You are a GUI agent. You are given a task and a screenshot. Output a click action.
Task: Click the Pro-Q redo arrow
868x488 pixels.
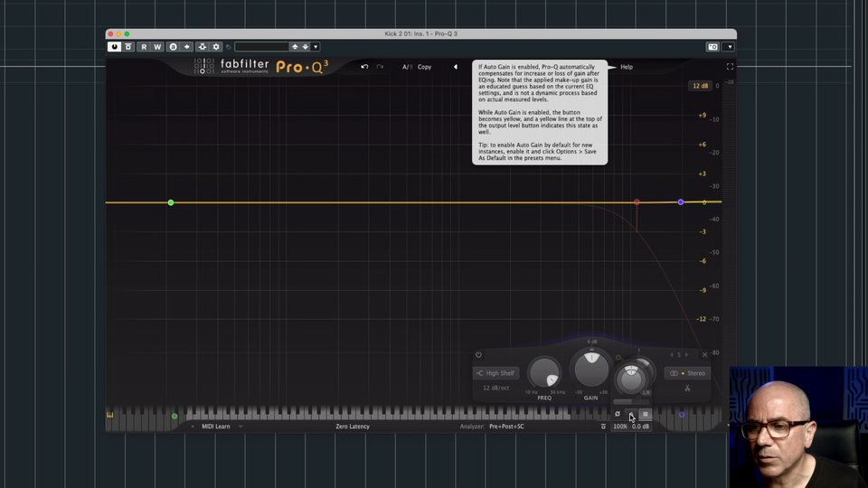(x=380, y=67)
